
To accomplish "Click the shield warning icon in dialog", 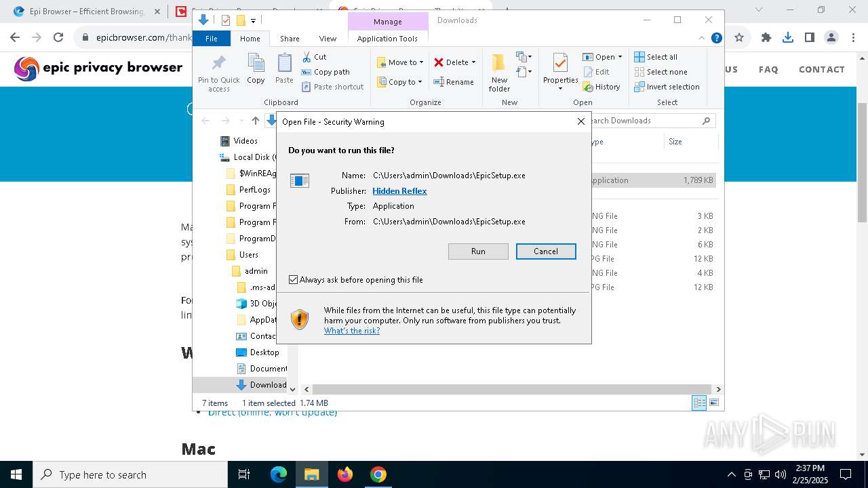I will (x=299, y=319).
